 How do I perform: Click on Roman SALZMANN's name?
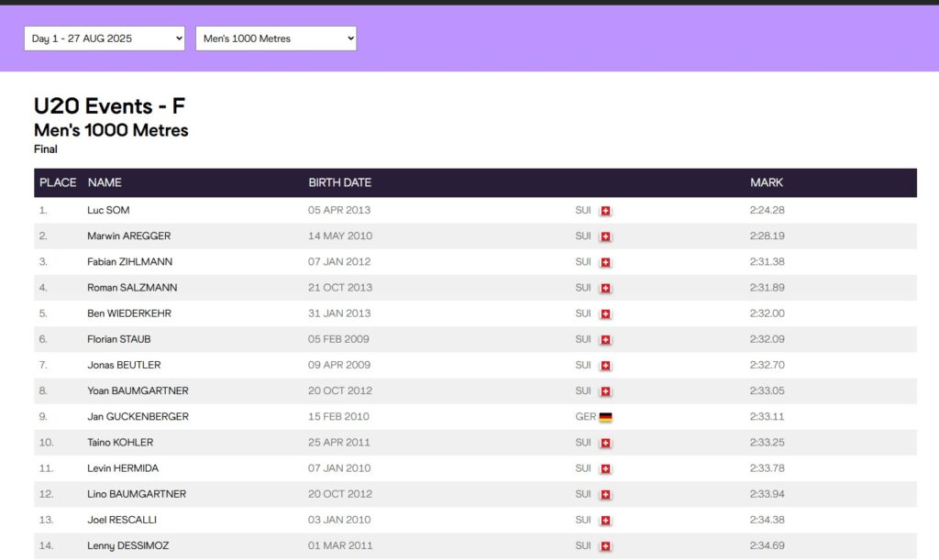(132, 288)
